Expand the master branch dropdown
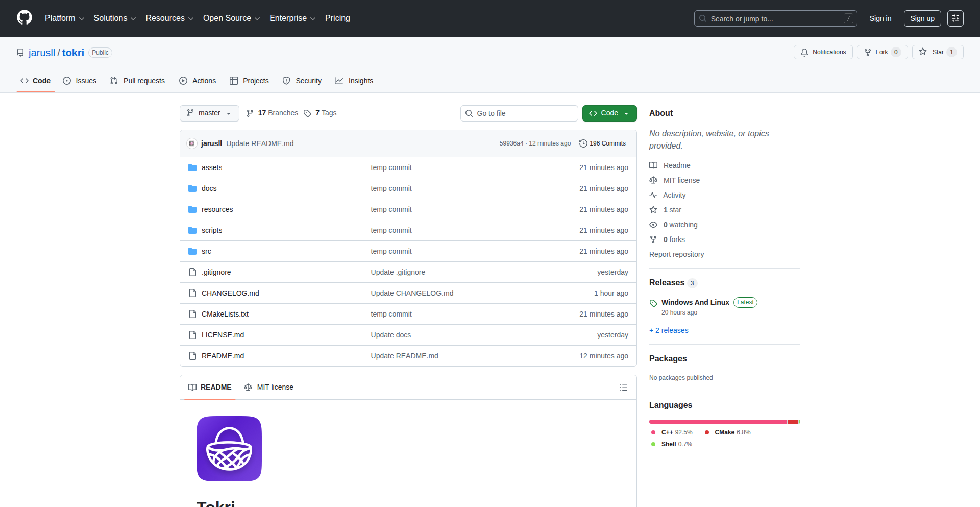This screenshot has width=980, height=507. click(x=209, y=113)
